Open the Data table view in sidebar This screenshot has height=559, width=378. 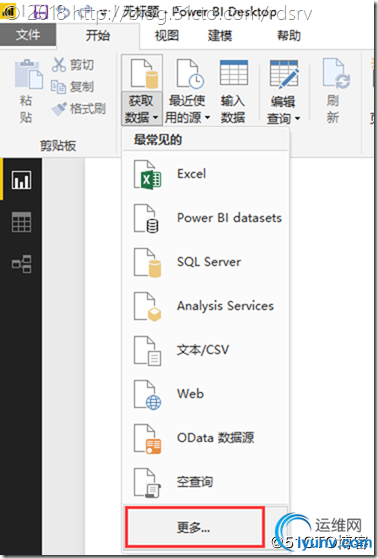point(21,222)
